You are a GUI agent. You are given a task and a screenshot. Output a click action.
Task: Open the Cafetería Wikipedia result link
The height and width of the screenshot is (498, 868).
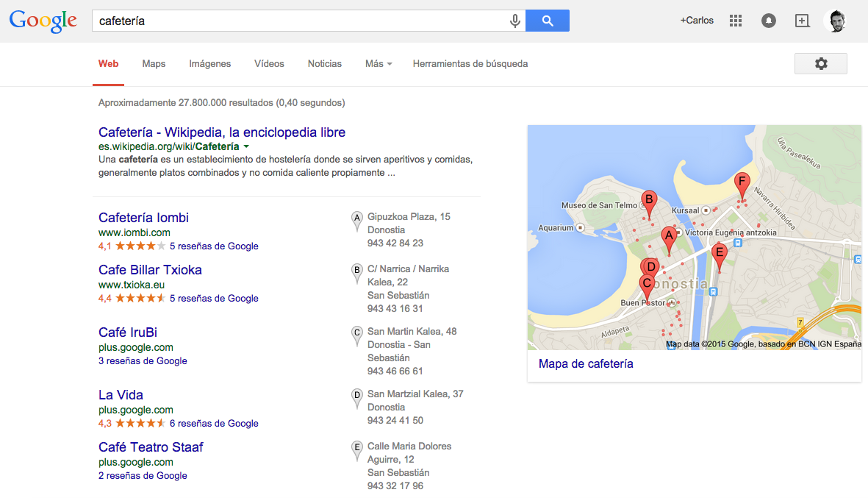point(222,132)
